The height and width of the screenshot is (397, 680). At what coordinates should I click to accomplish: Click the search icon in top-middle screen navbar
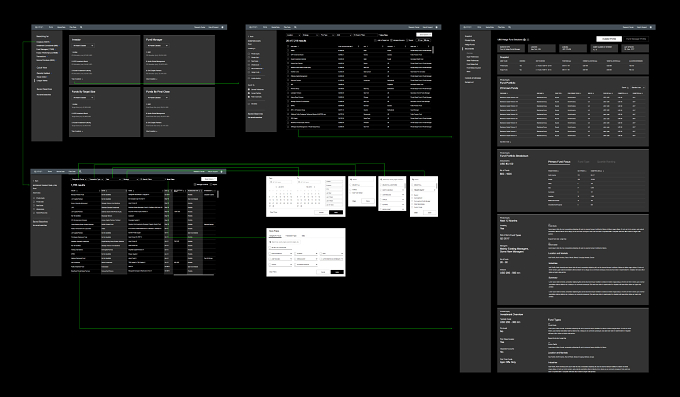295,27
